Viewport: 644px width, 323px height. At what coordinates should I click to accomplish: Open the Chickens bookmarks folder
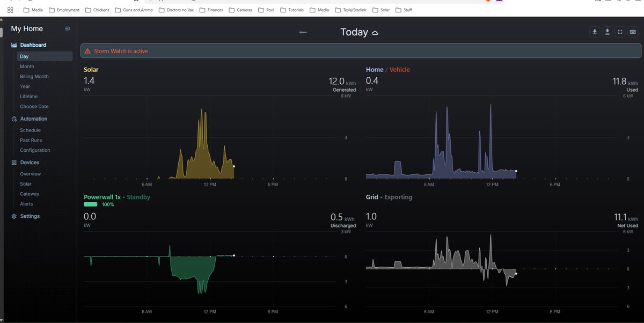click(97, 10)
